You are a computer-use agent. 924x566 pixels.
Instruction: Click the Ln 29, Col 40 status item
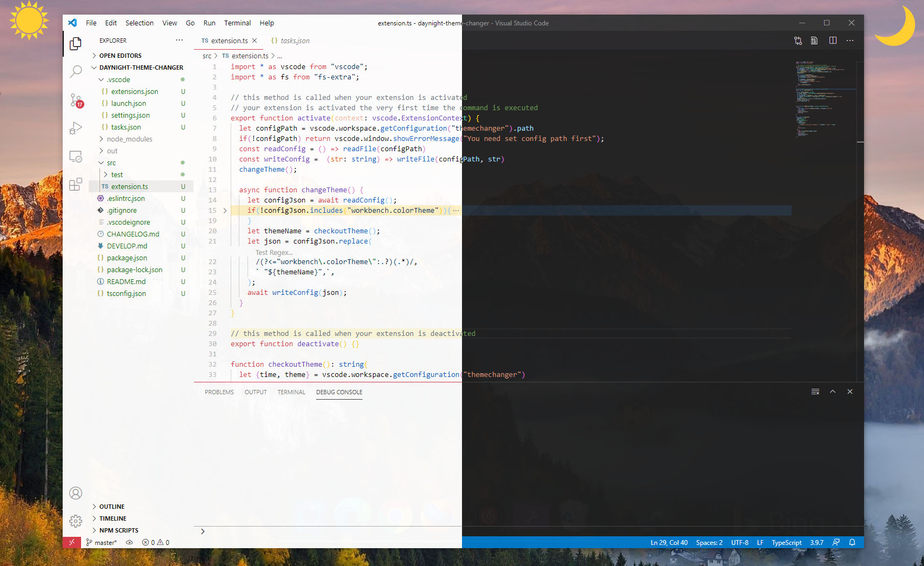(x=669, y=542)
